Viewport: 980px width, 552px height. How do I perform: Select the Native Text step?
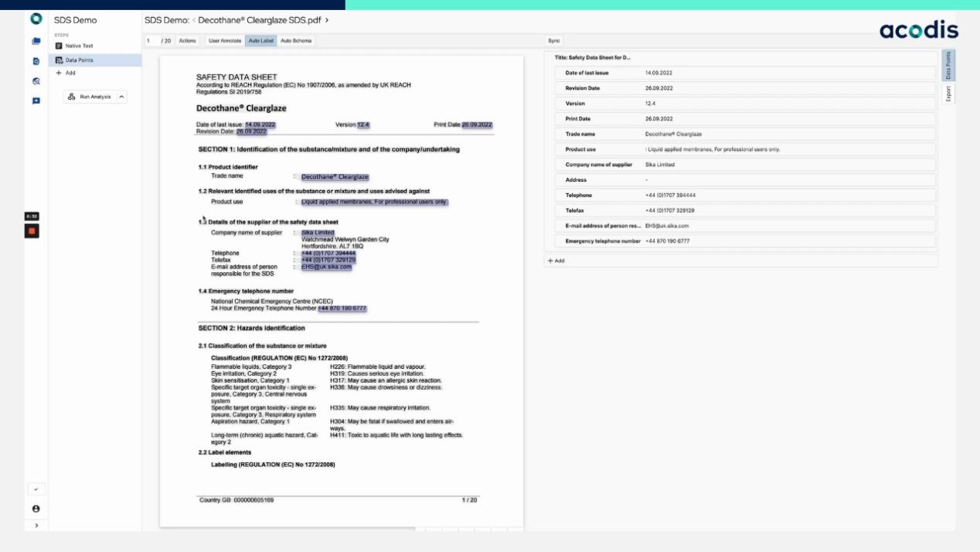(x=79, y=46)
